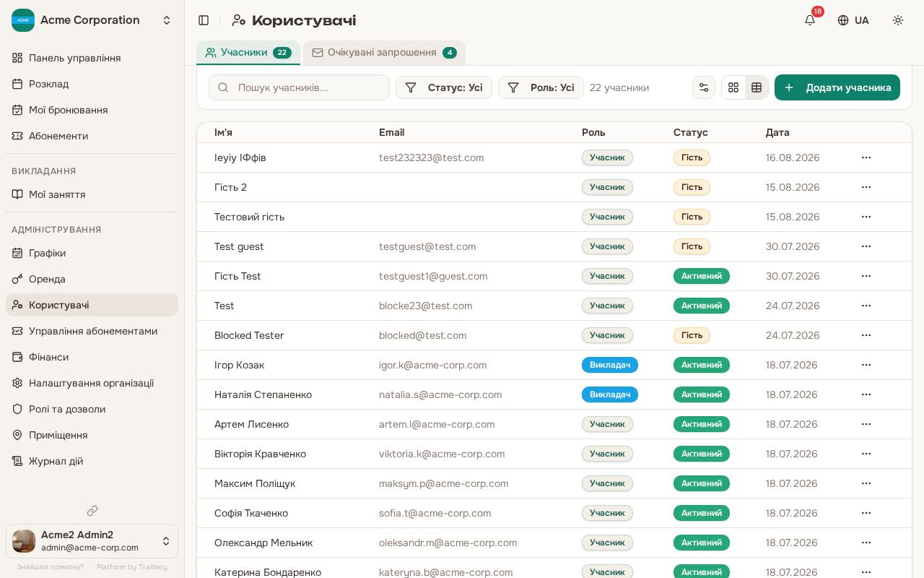This screenshot has height=578, width=924.
Task: Open Ролі та дозволи page
Action: [x=92, y=409]
